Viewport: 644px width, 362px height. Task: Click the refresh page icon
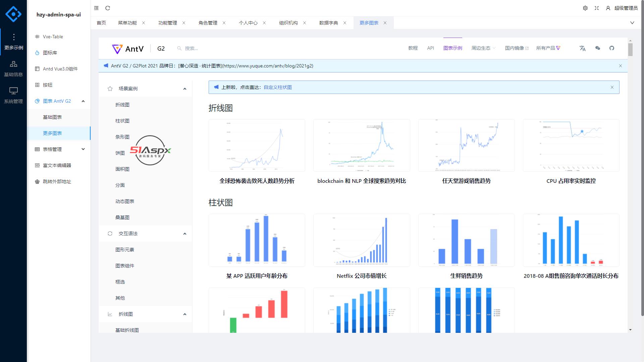[x=108, y=8]
